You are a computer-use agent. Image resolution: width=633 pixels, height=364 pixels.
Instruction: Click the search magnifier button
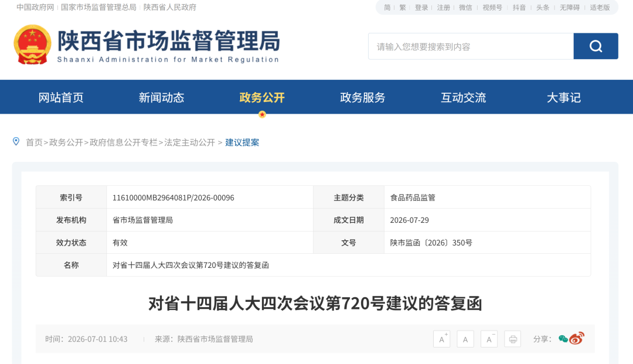[595, 46]
